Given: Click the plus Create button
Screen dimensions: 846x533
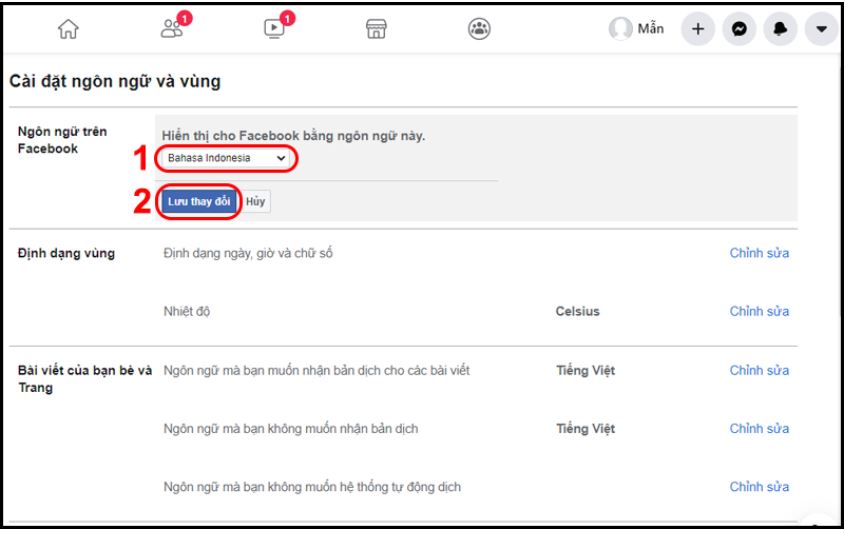Looking at the screenshot, I should pos(698,29).
